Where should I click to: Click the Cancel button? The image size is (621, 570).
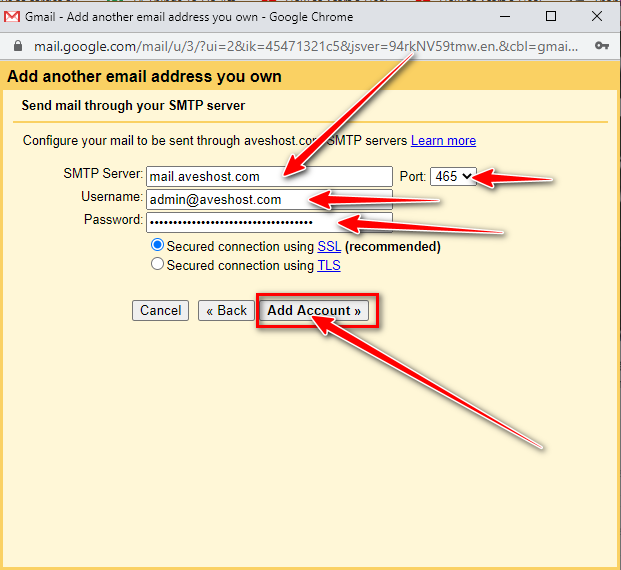(x=160, y=311)
